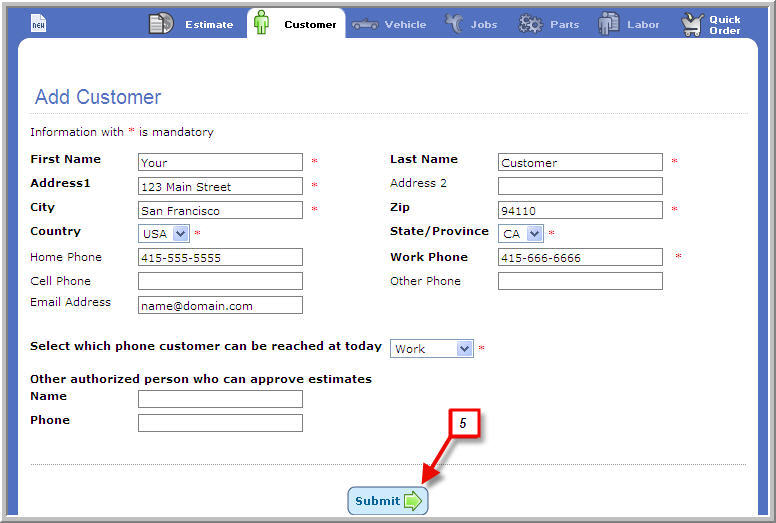This screenshot has width=776, height=523.
Task: Open the Country dropdown
Action: tap(164, 233)
